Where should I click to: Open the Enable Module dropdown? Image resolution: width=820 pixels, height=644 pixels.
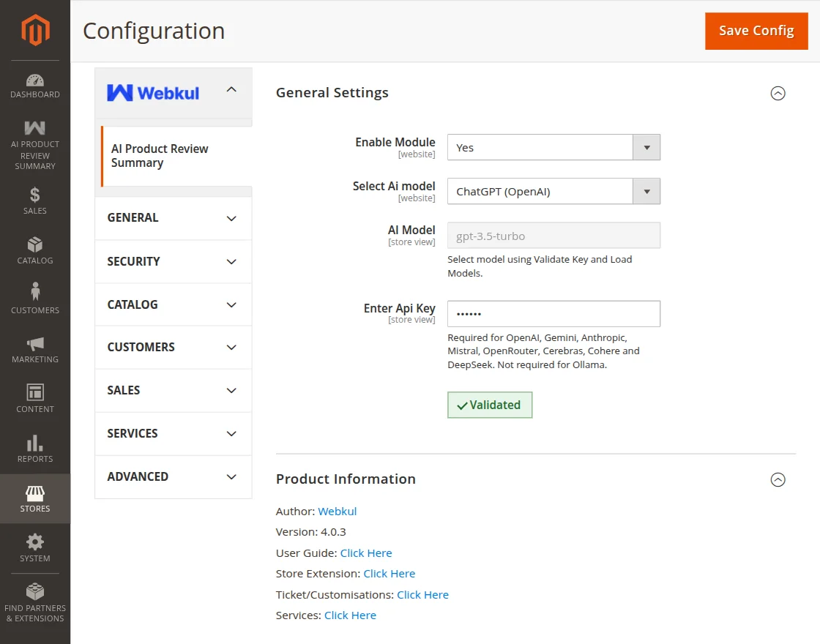click(x=553, y=147)
